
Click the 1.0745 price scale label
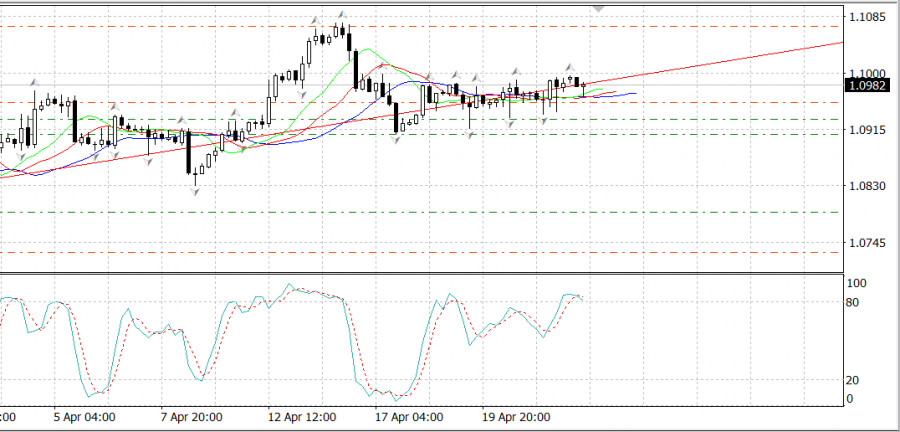point(865,244)
